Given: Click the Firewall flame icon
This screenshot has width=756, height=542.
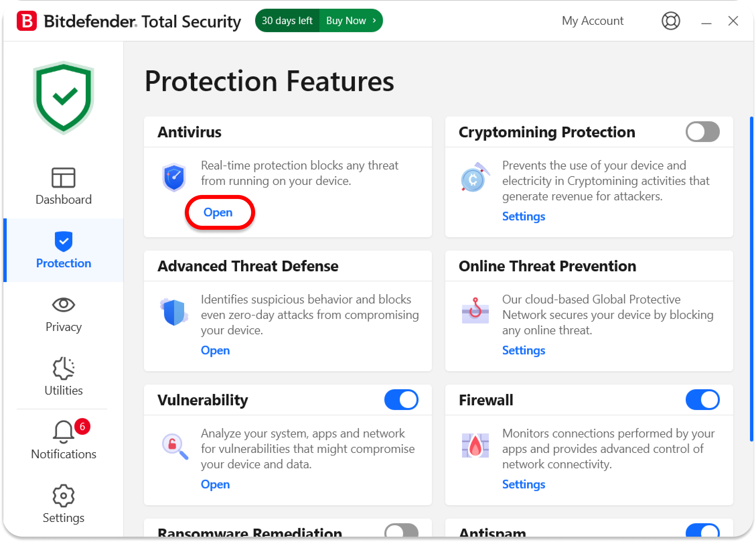Looking at the screenshot, I should [475, 446].
